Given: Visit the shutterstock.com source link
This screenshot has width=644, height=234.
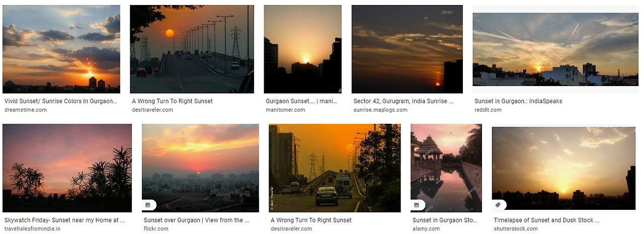Looking at the screenshot, I should click(516, 228).
